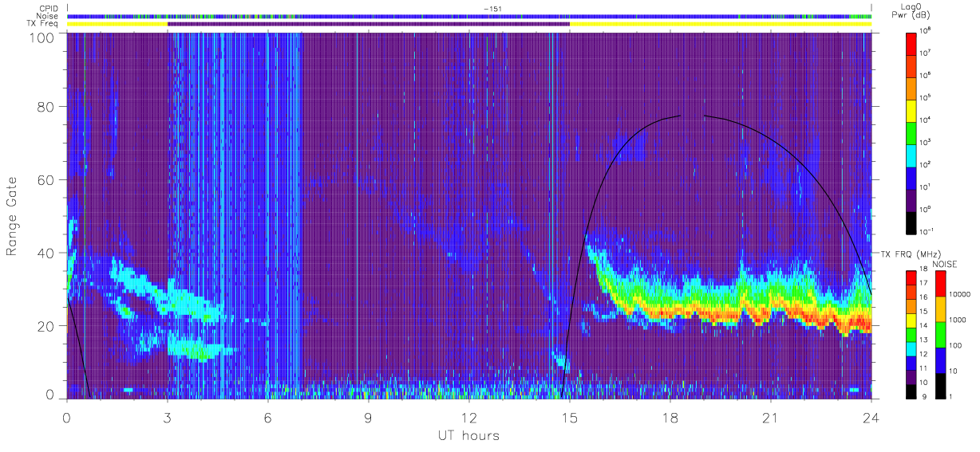Pick the red segment of TX FRQ colorbar

coord(913,277)
